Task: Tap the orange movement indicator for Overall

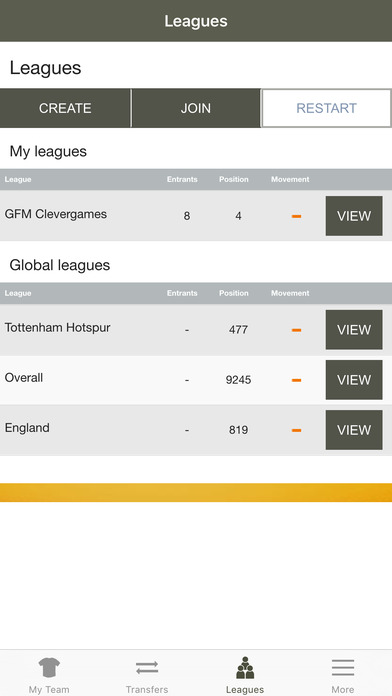Action: pos(297,380)
